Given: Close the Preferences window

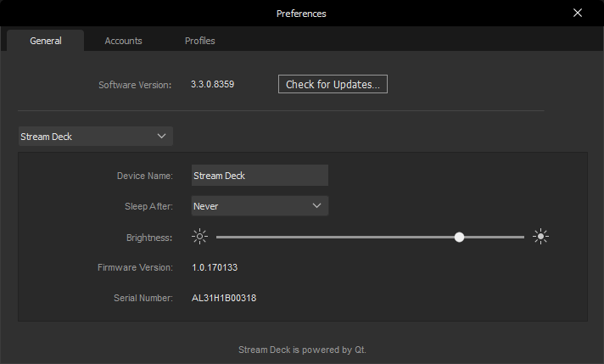Looking at the screenshot, I should (578, 14).
